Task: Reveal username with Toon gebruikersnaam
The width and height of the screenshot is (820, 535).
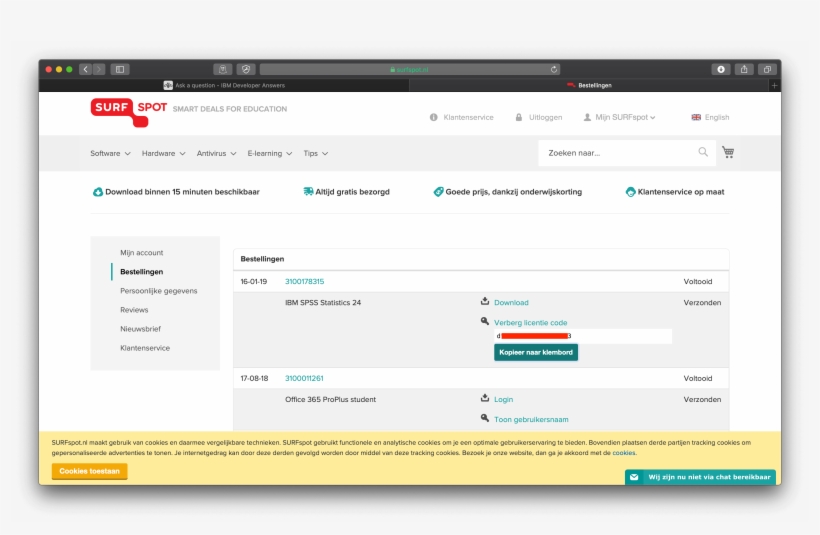Action: [x=531, y=419]
